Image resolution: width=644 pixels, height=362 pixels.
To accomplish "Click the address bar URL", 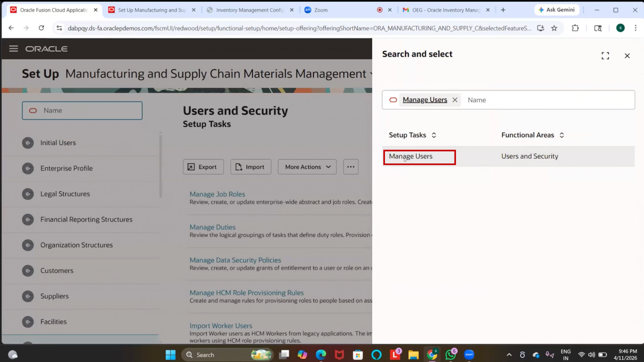I will (299, 28).
